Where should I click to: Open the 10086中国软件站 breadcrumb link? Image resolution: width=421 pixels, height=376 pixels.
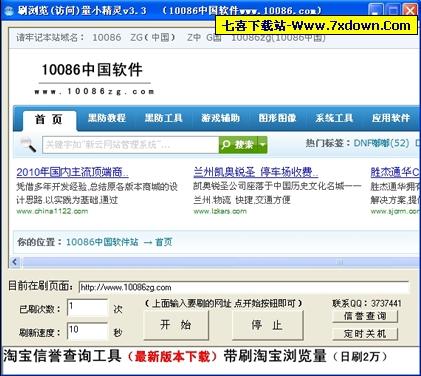tap(102, 242)
